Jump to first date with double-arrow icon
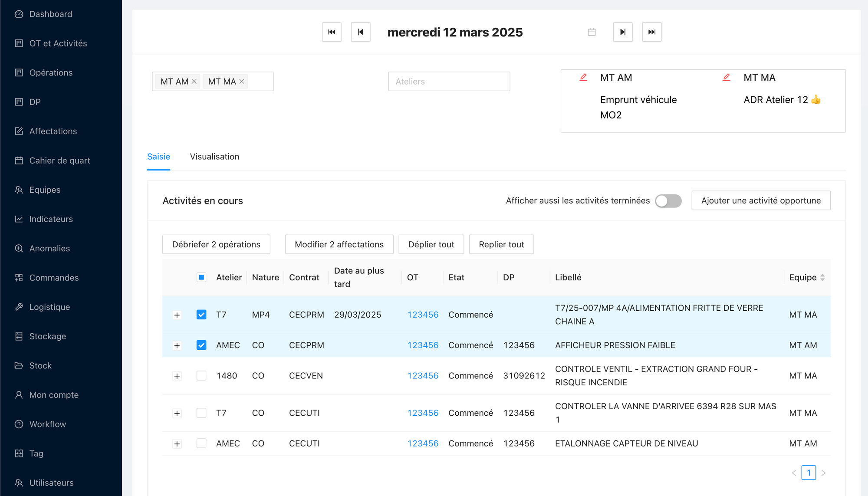The width and height of the screenshot is (868, 496). coord(332,32)
